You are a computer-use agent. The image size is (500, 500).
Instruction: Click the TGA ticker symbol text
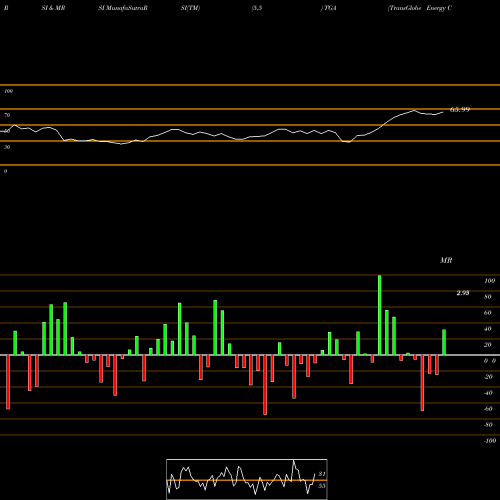330,8
